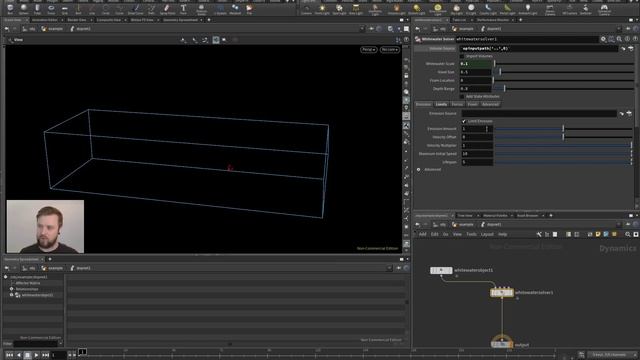The image size is (640, 360).
Task: Switch to the Composite View tab
Action: tap(109, 20)
